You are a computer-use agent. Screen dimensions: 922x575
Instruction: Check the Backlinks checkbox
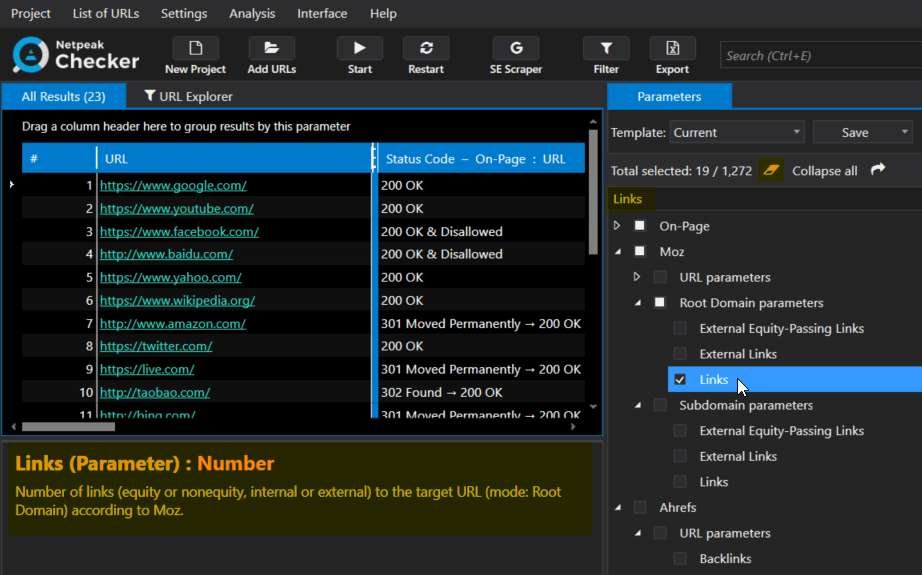(x=680, y=559)
